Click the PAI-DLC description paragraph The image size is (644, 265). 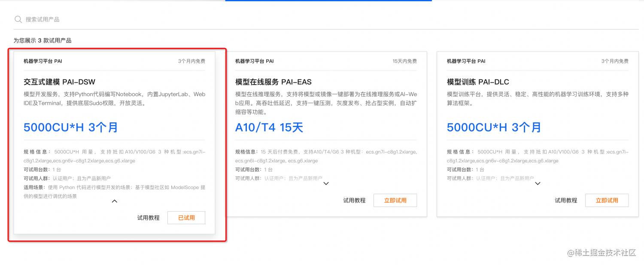(538, 99)
